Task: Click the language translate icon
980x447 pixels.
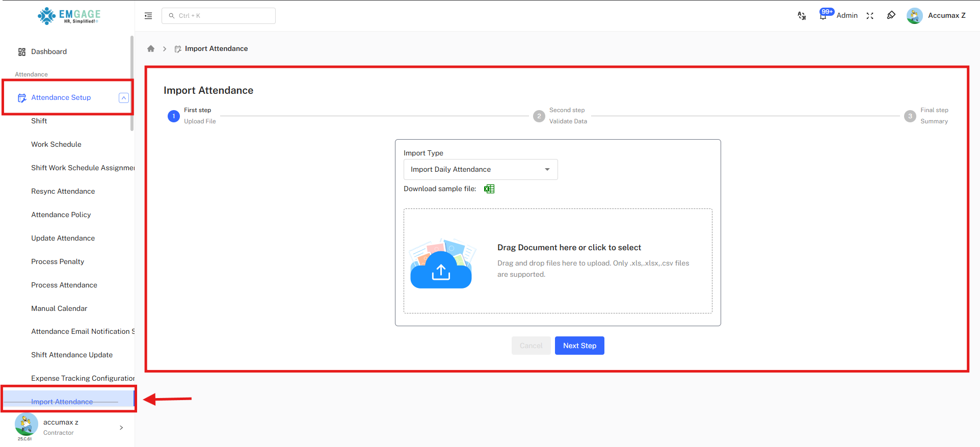Action: [x=802, y=16]
